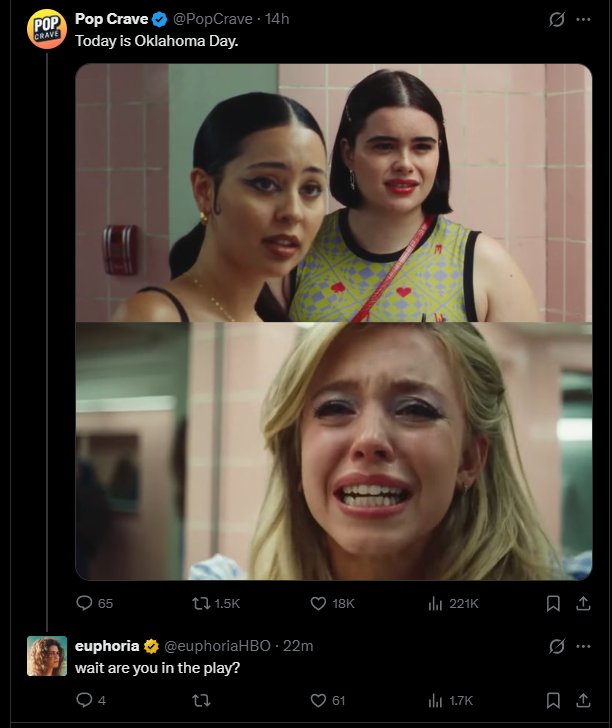Viewport: 612px width, 728px height.
Task: Open Grok icon on euphoria reply
Action: [x=557, y=646]
